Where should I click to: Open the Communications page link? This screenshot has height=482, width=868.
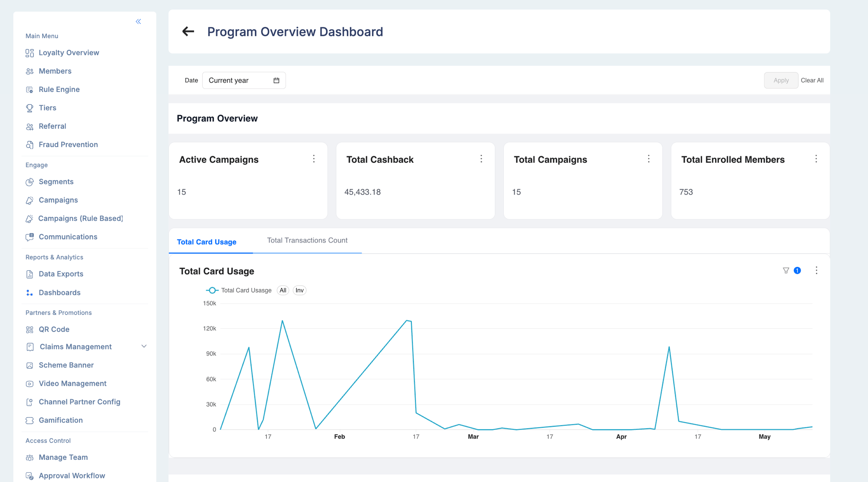(x=68, y=236)
